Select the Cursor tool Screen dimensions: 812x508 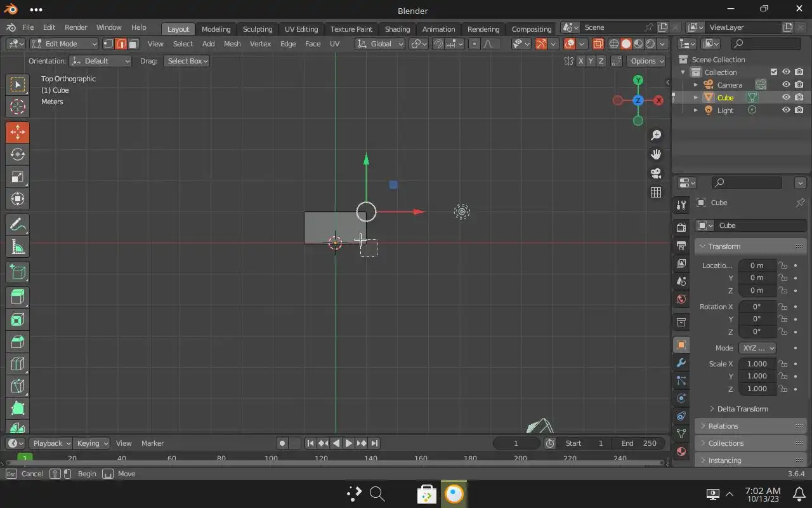click(x=18, y=107)
